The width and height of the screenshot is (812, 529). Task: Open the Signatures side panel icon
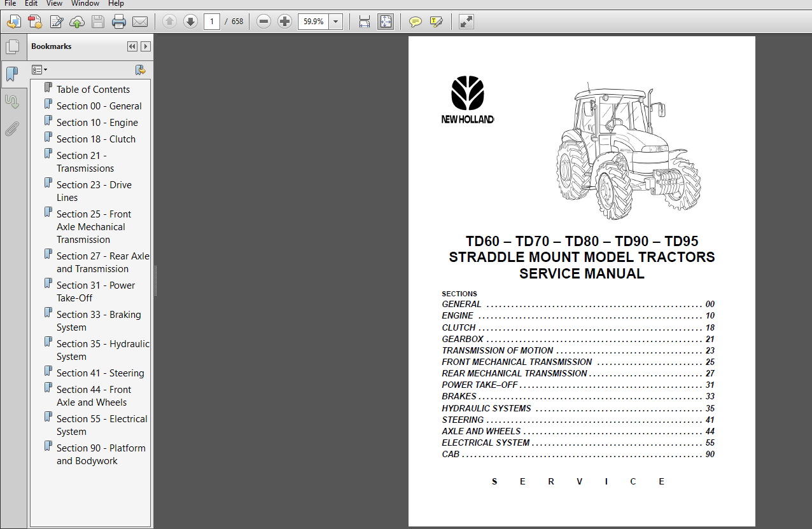point(12,102)
